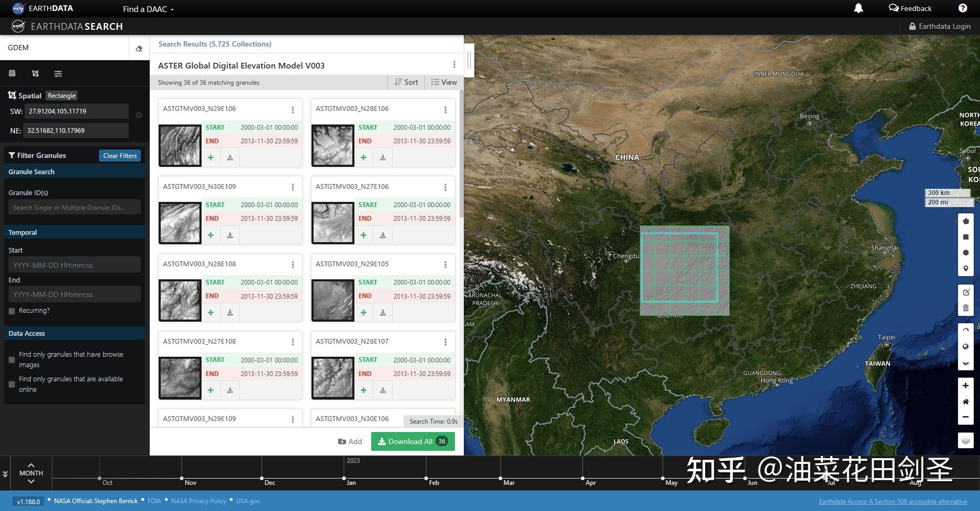Open the map layers selector
Screen dimensions: 980x511
click(x=966, y=440)
